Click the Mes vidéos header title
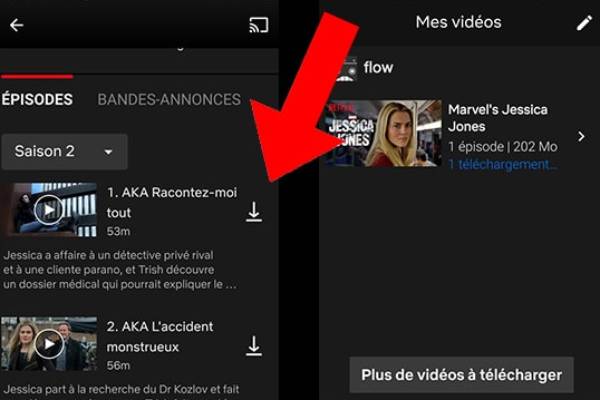Screen dimensions: 600x400 tap(458, 22)
